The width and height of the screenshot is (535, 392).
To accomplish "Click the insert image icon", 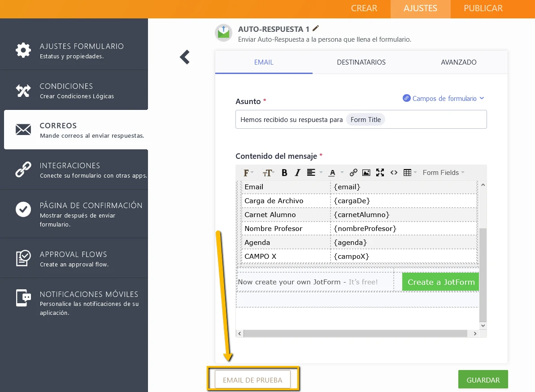I will [366, 173].
